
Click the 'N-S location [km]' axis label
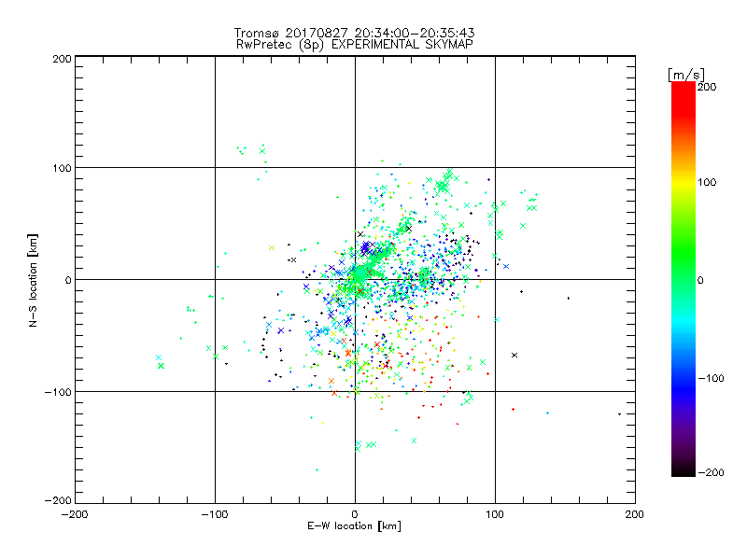coord(33,280)
